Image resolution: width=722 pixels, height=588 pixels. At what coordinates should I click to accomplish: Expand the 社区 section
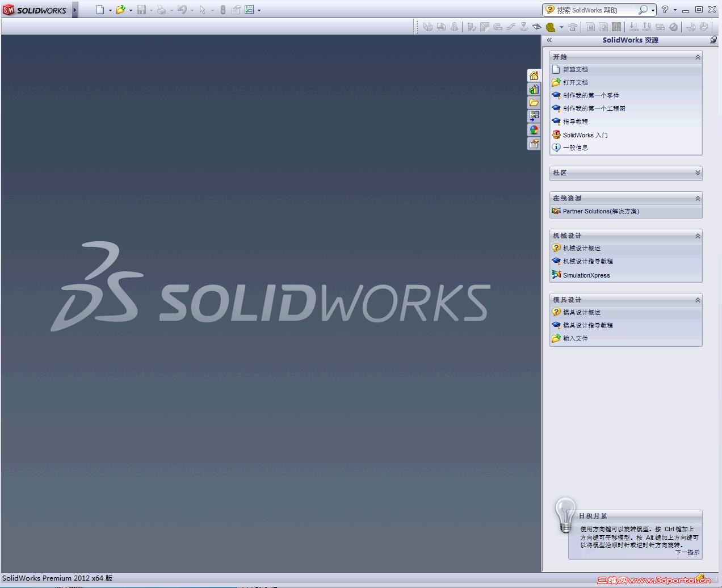tap(698, 173)
